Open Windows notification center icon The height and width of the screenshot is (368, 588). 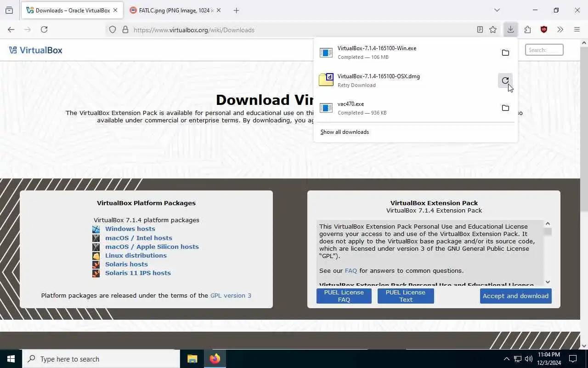point(573,359)
